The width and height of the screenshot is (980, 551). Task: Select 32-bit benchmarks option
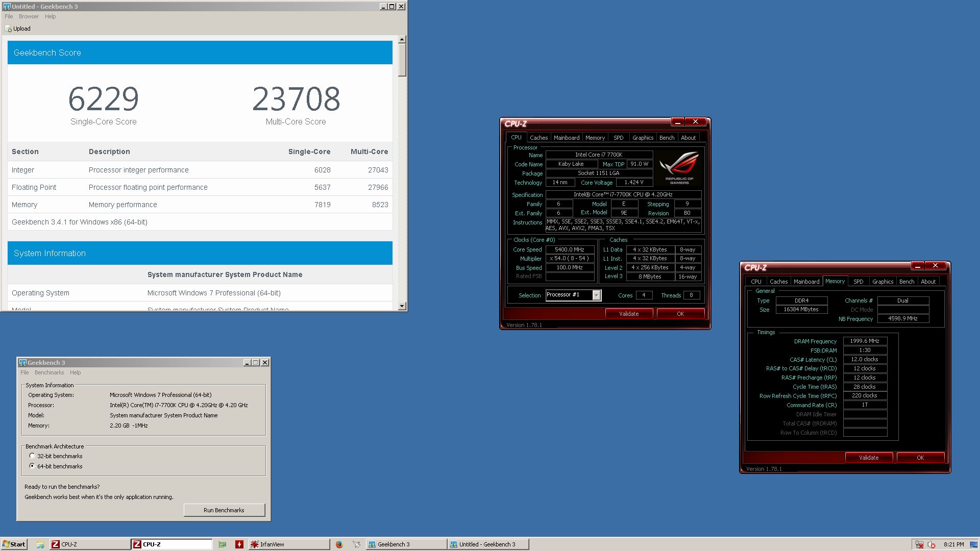[x=32, y=456]
